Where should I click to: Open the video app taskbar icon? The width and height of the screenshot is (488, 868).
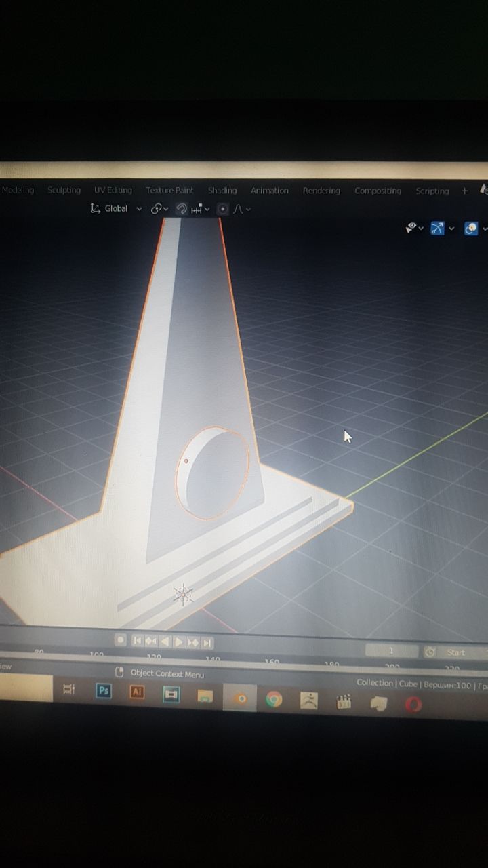(x=171, y=694)
